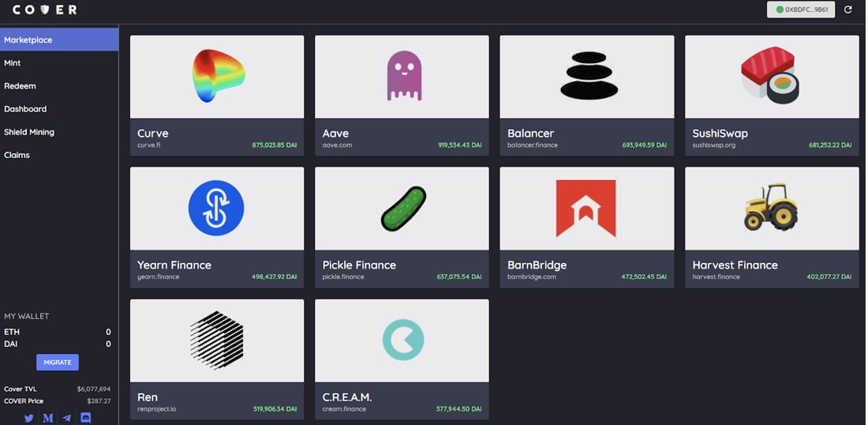Click the pickle.finance URL text
Image resolution: width=868 pixels, height=425 pixels.
(x=343, y=277)
